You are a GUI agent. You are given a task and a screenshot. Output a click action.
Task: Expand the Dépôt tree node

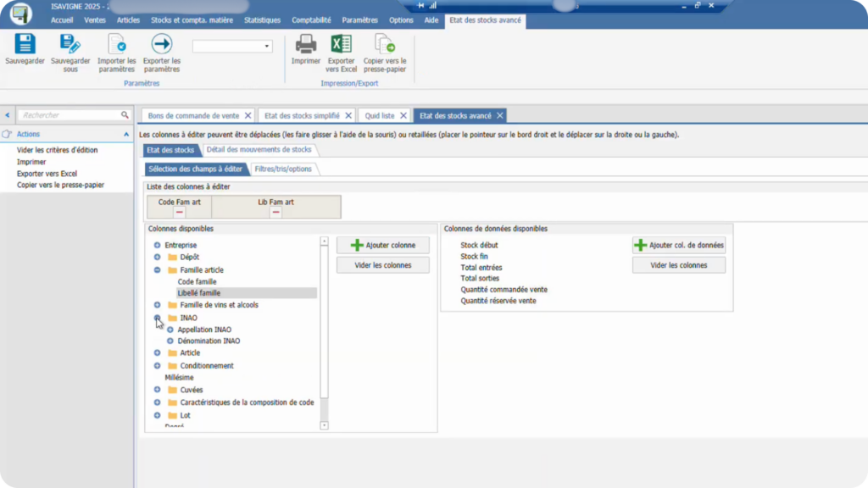[x=158, y=257]
